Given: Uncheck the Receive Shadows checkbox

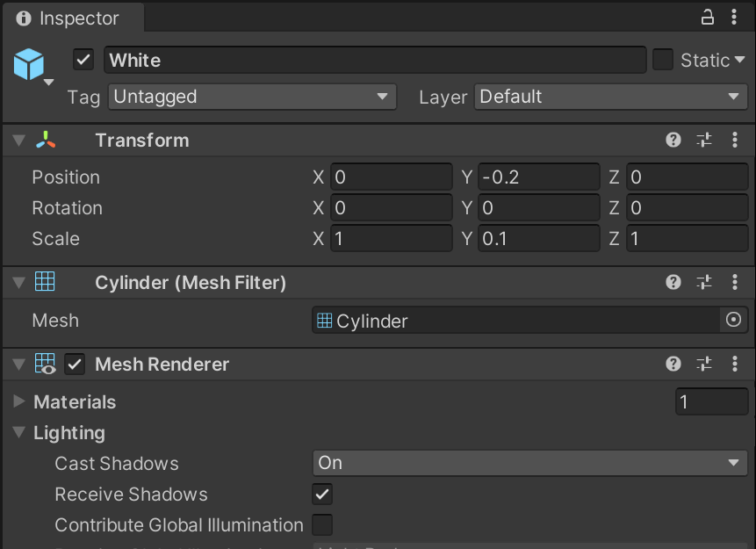Looking at the screenshot, I should 322,494.
